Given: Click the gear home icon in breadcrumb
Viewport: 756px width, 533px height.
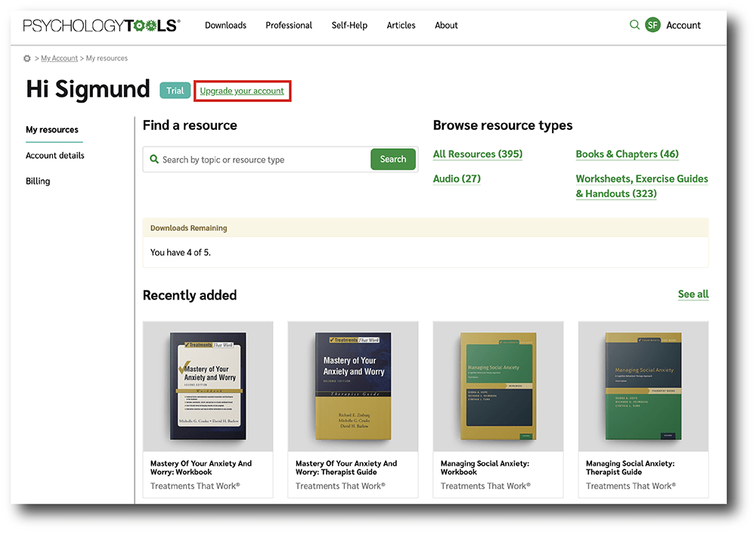Looking at the screenshot, I should coord(27,58).
